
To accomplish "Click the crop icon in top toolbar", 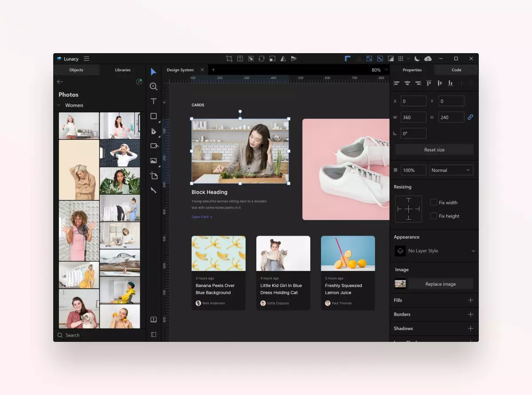I will (x=229, y=58).
